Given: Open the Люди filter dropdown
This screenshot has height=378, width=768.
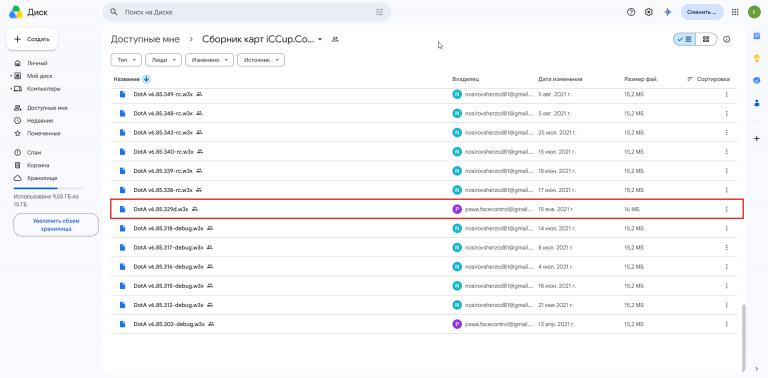Looking at the screenshot, I should pos(164,60).
